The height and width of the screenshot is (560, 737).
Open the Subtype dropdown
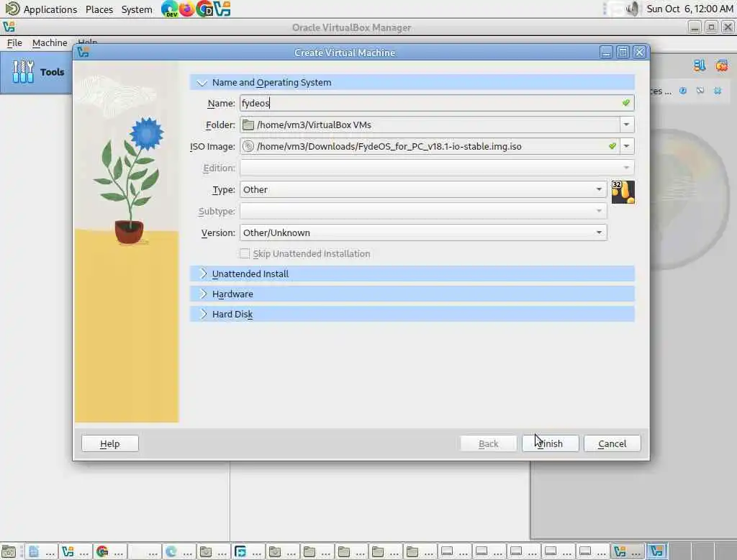coord(423,211)
